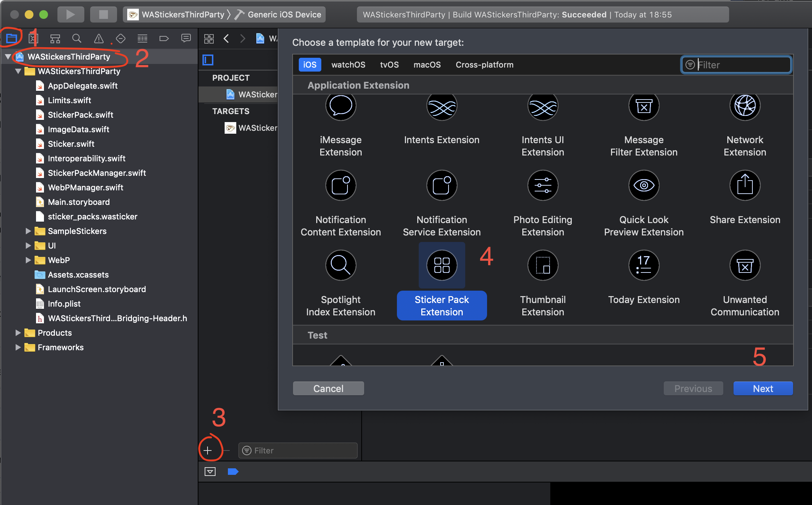The height and width of the screenshot is (505, 812).
Task: Toggle the blue breakpoints activation icon
Action: click(233, 472)
